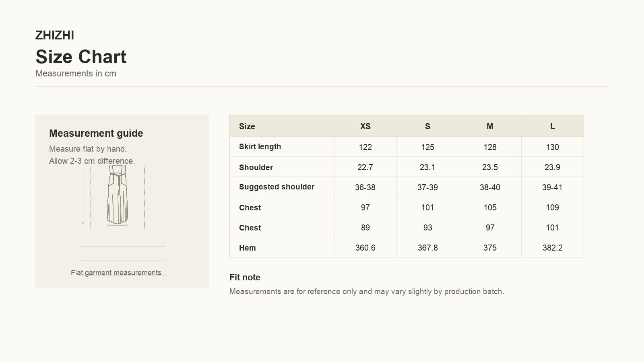Viewport: 644px width, 362px height.
Task: Click the Hem row label
Action: point(247,248)
